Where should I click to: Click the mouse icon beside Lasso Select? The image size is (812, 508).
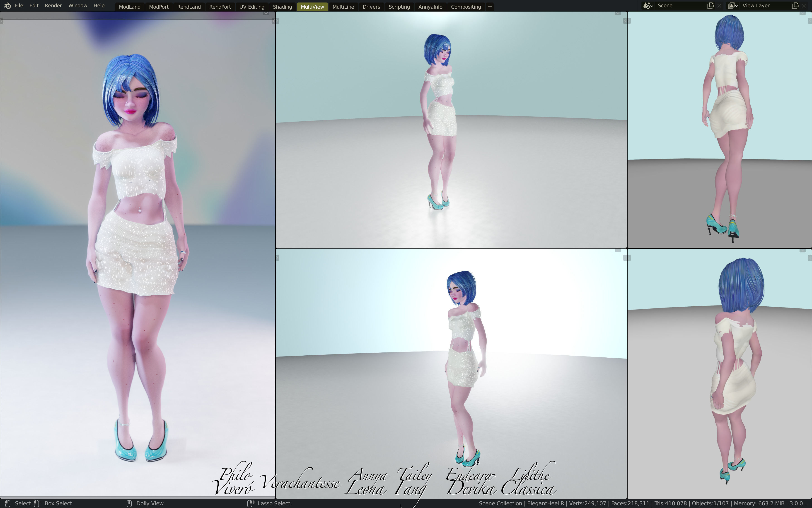(x=251, y=503)
